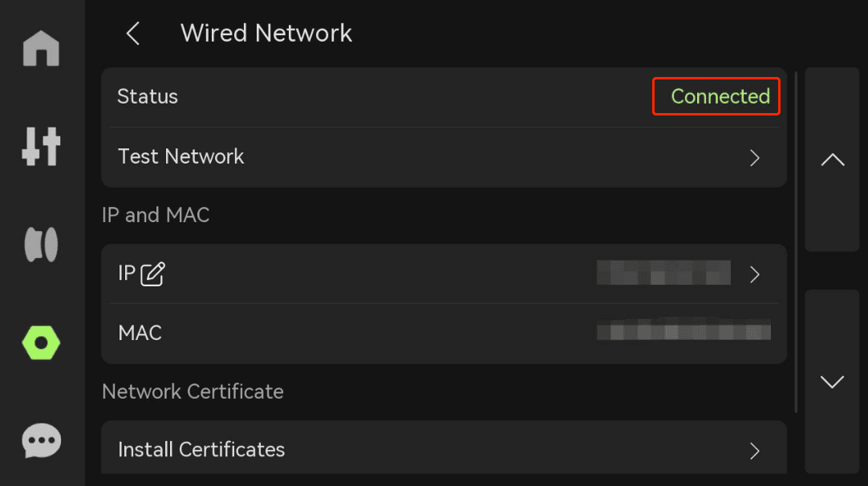The height and width of the screenshot is (486, 868).
Task: Page down with the down arrow button
Action: (832, 382)
